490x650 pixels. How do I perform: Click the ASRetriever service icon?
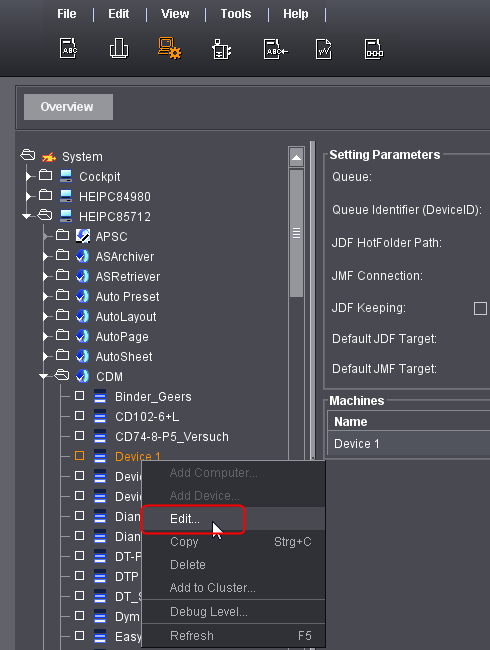coord(82,276)
